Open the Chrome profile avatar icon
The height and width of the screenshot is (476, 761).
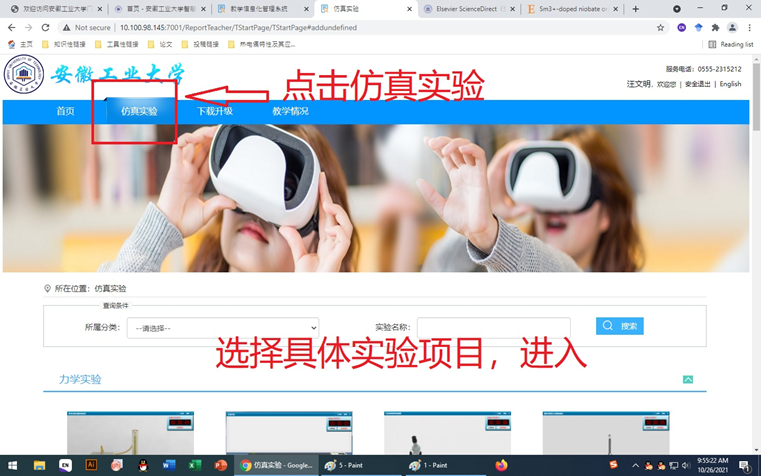(x=732, y=28)
